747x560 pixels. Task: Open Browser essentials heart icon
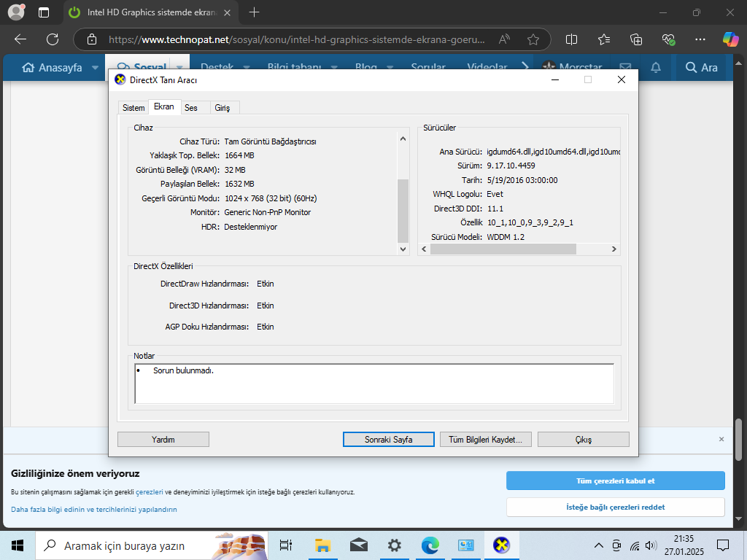(x=668, y=39)
